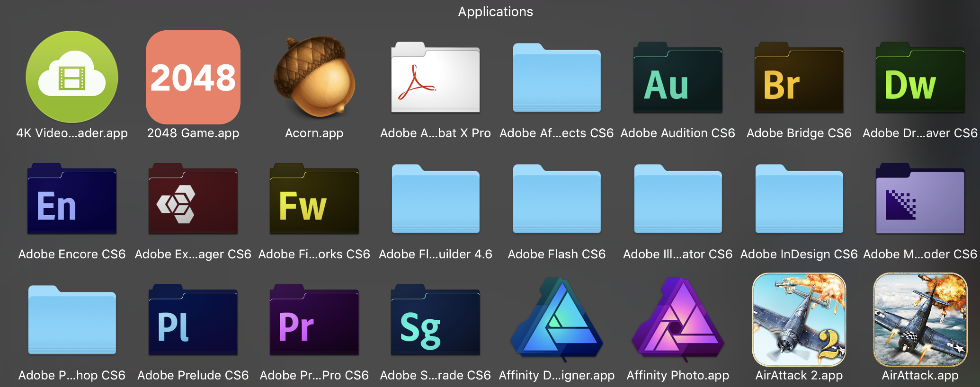Select the 'Adobe InDesign CS6' label
This screenshot has width=980, height=387.
799,255
